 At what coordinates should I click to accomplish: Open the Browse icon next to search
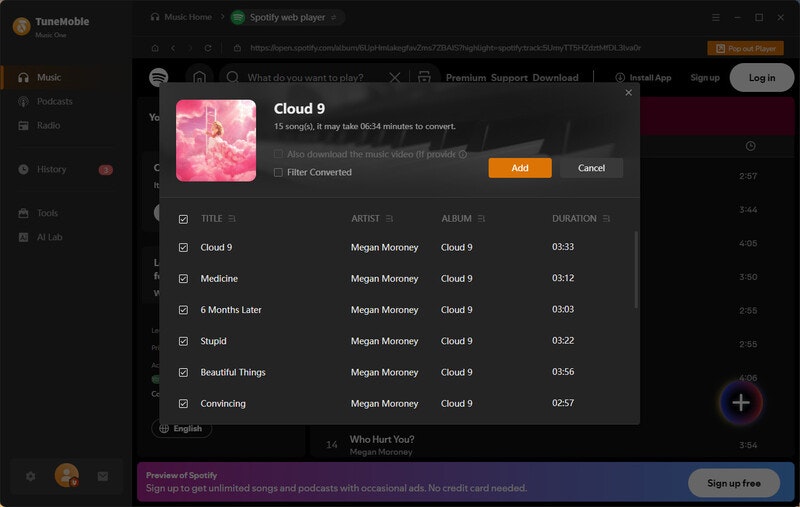[x=424, y=78]
